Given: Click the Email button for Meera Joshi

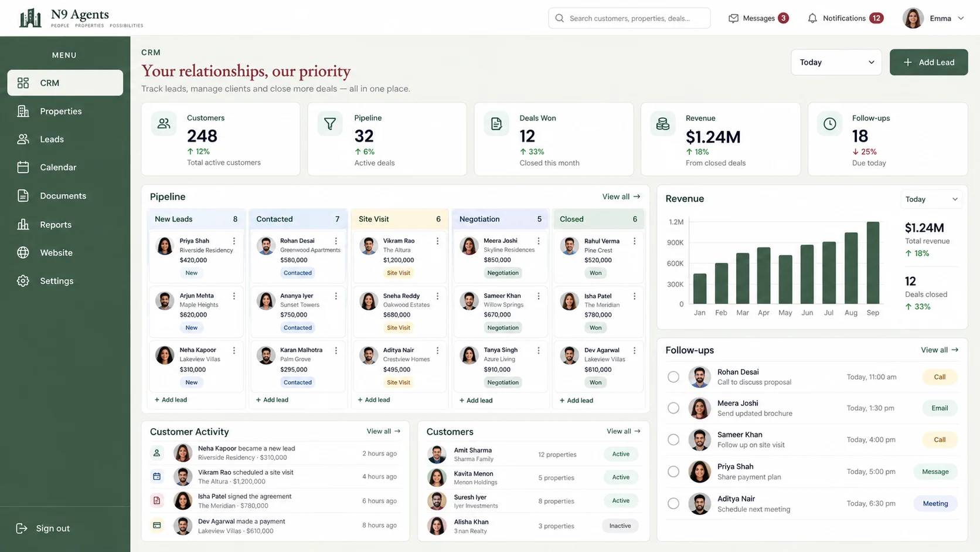Looking at the screenshot, I should tap(940, 408).
